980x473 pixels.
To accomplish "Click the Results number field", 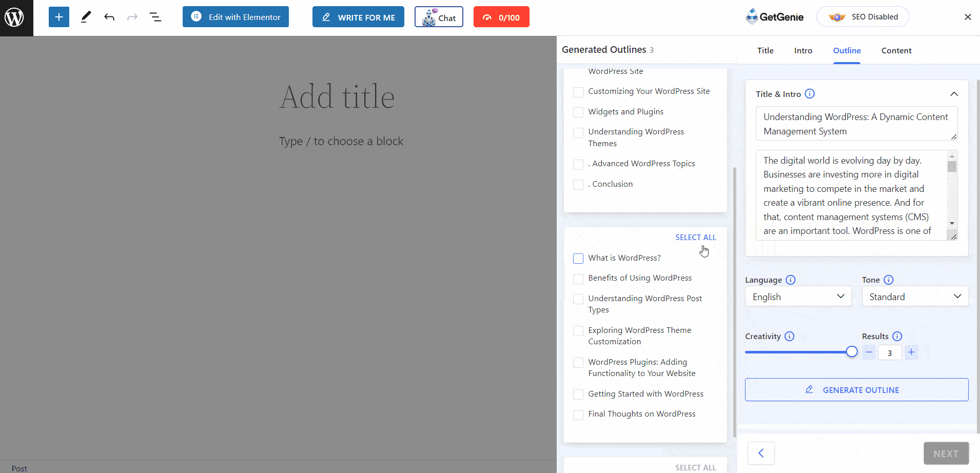I will [890, 353].
